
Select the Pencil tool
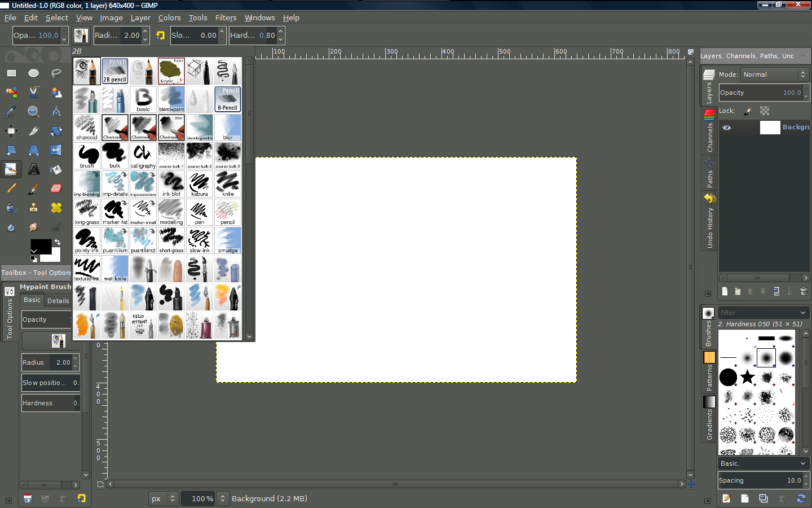pyautogui.click(x=11, y=189)
